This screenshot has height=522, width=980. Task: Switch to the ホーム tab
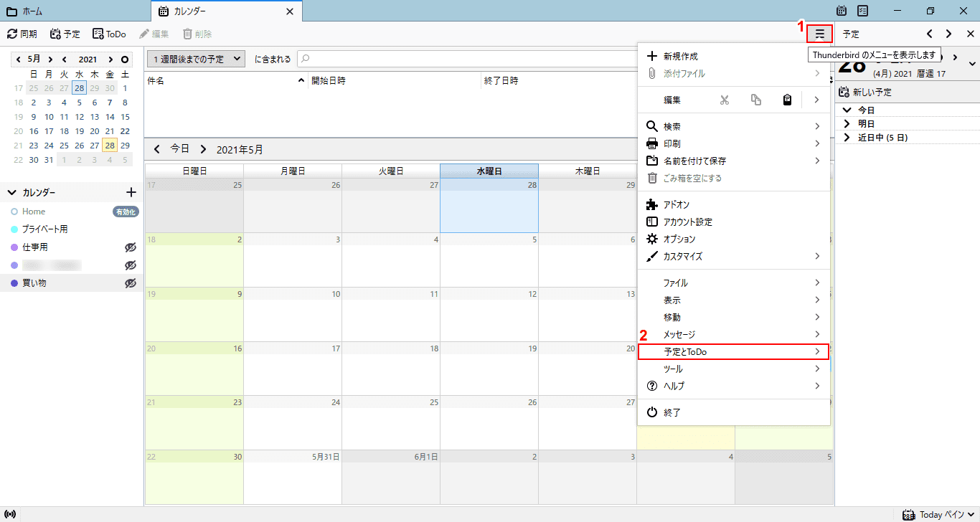(75, 11)
